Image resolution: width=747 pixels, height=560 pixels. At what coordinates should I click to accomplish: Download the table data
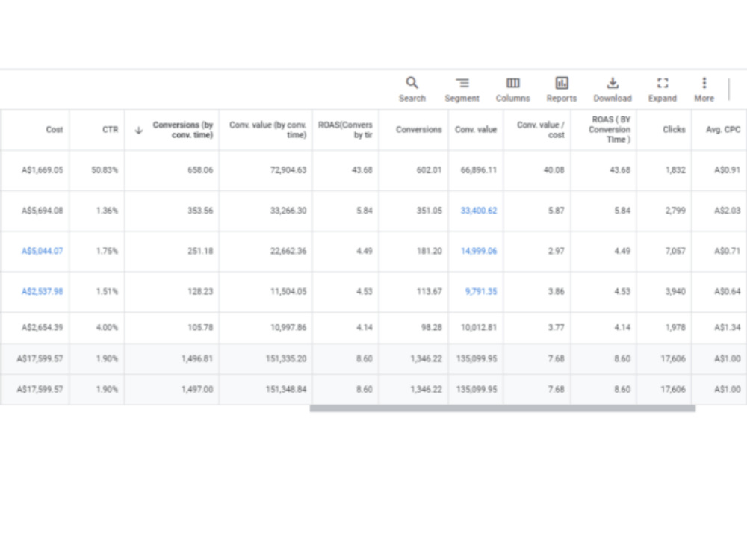tap(613, 90)
